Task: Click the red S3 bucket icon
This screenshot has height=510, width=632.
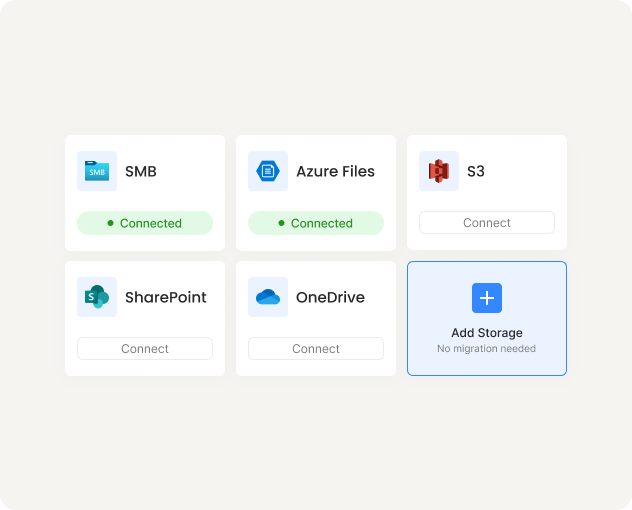Action: pos(439,171)
